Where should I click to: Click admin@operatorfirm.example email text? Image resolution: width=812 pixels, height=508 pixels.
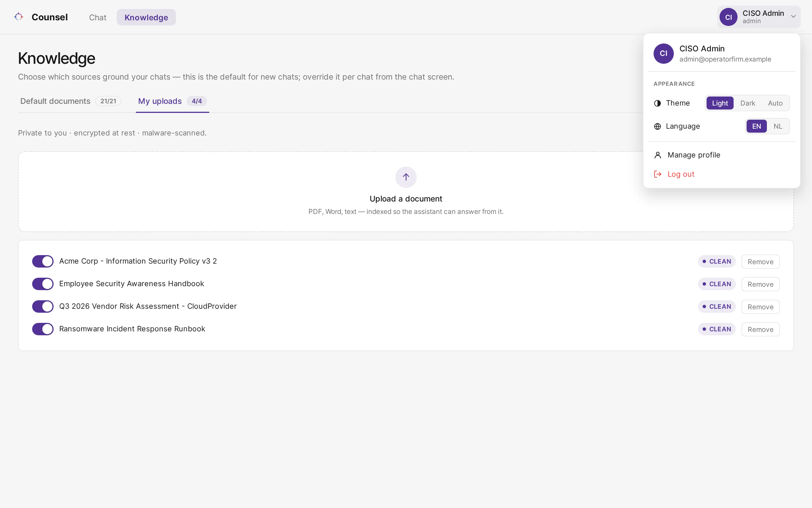tap(725, 59)
